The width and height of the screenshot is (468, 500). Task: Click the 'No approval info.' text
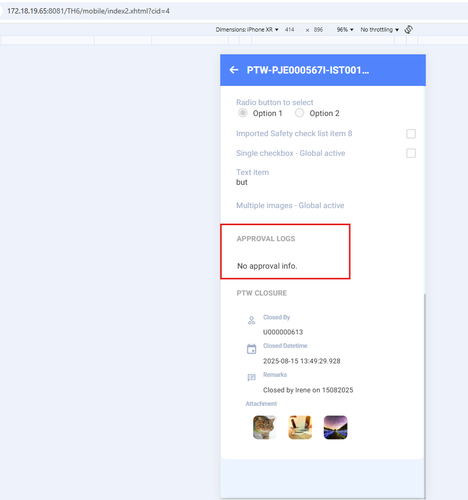267,266
